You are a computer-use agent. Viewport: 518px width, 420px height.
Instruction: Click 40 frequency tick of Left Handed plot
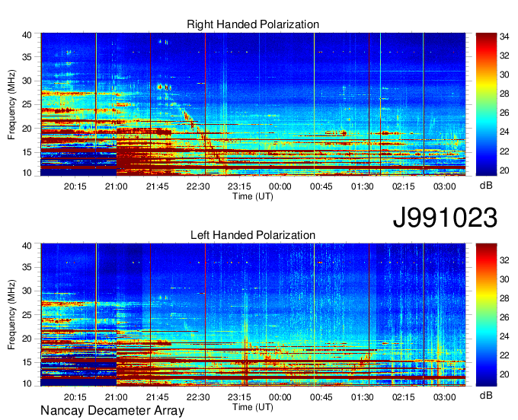point(27,245)
